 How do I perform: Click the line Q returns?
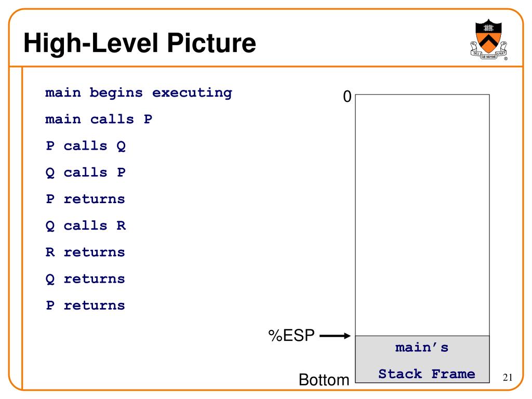[85, 279]
